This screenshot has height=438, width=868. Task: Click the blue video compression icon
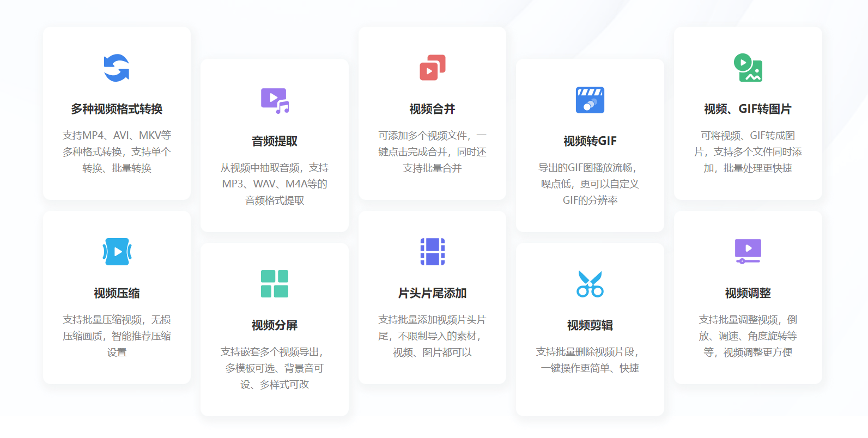pyautogui.click(x=117, y=252)
